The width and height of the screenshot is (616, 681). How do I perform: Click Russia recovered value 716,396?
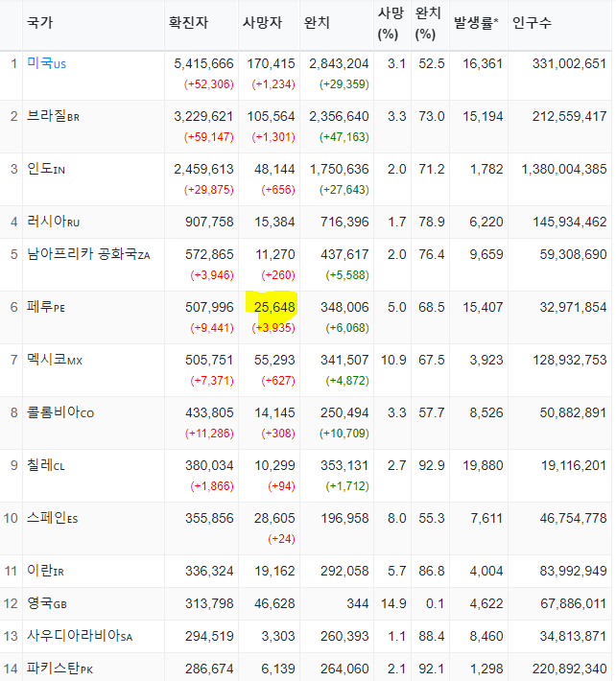344,222
